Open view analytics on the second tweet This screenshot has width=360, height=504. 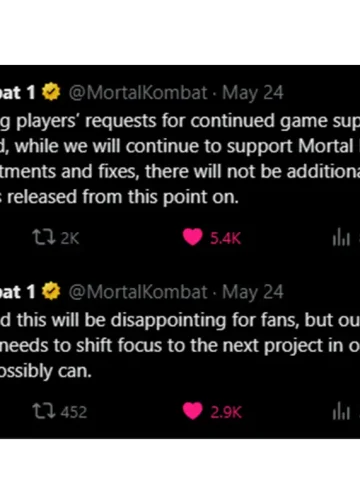pos(341,412)
